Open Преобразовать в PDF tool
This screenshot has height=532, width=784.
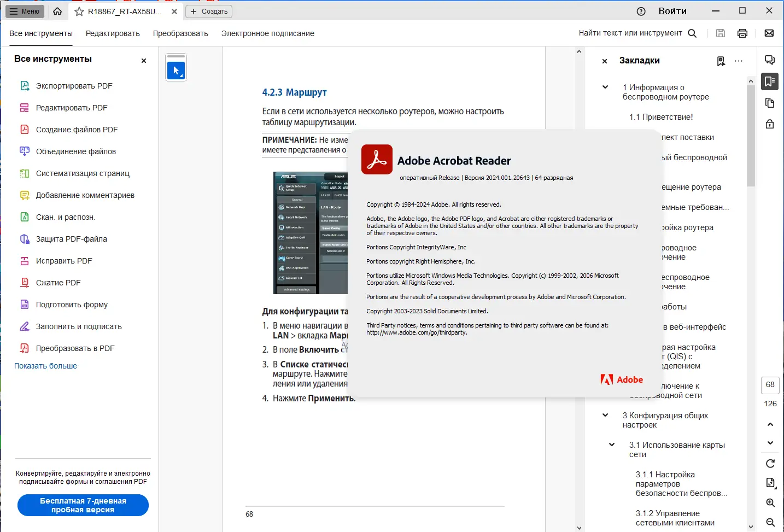(x=75, y=348)
